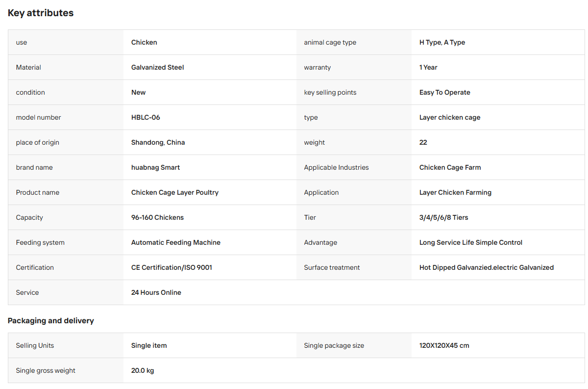Click the Galvanized Steel material value
This screenshot has height=389, width=588.
pos(158,67)
